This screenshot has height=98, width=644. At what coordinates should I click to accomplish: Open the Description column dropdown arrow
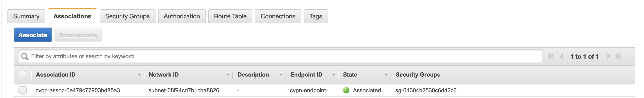point(281,75)
